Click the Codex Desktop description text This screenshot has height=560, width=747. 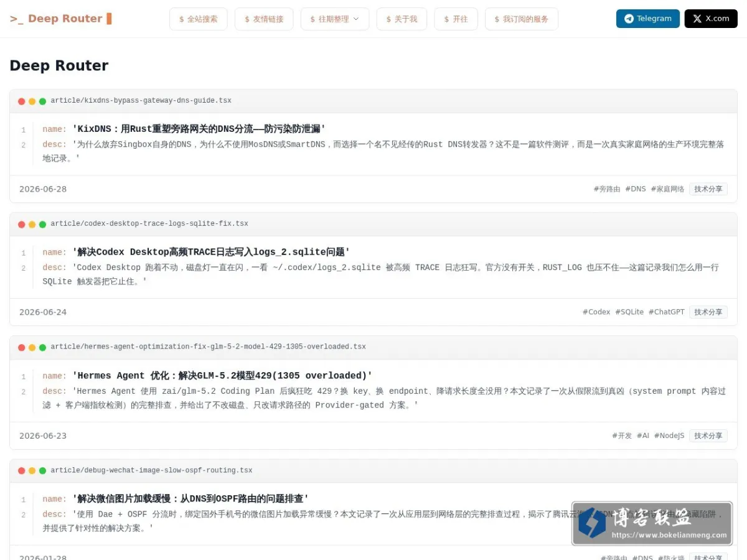(x=381, y=274)
